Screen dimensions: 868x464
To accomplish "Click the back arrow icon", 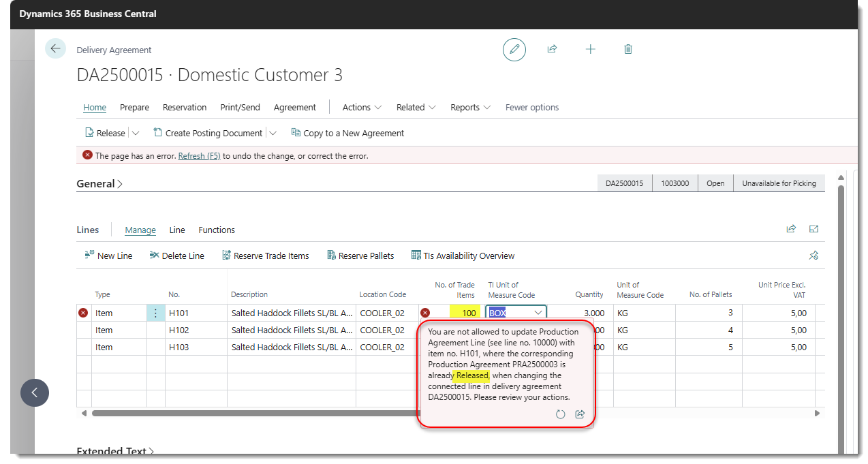I will pyautogui.click(x=55, y=49).
